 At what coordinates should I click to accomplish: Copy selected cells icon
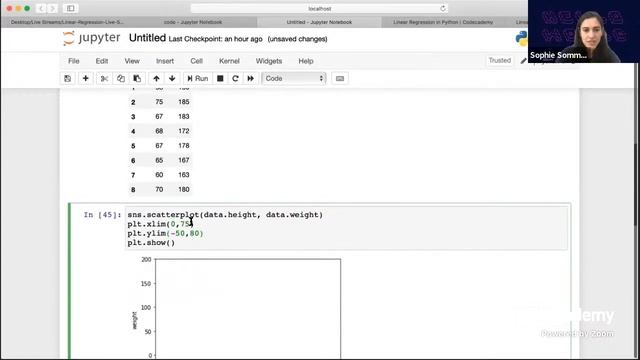121,78
